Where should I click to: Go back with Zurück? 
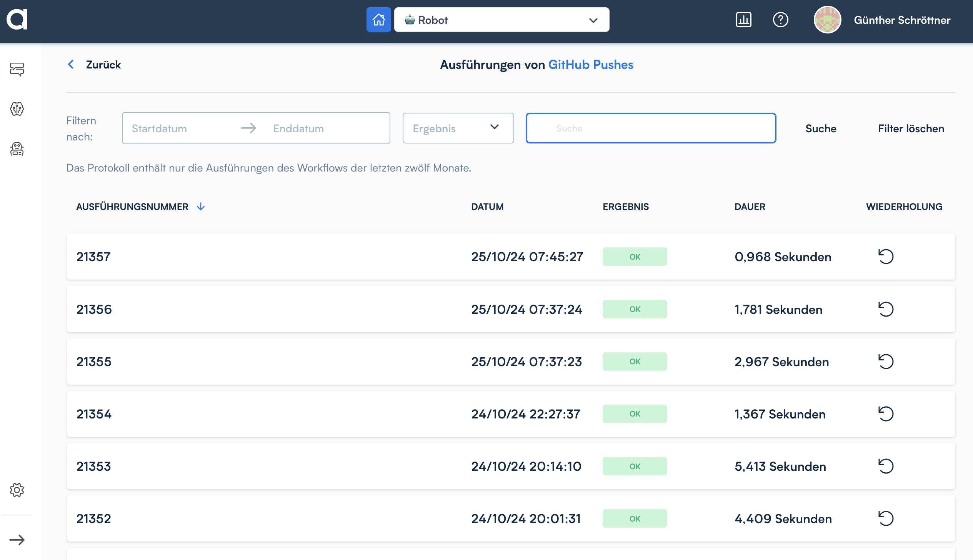point(95,65)
